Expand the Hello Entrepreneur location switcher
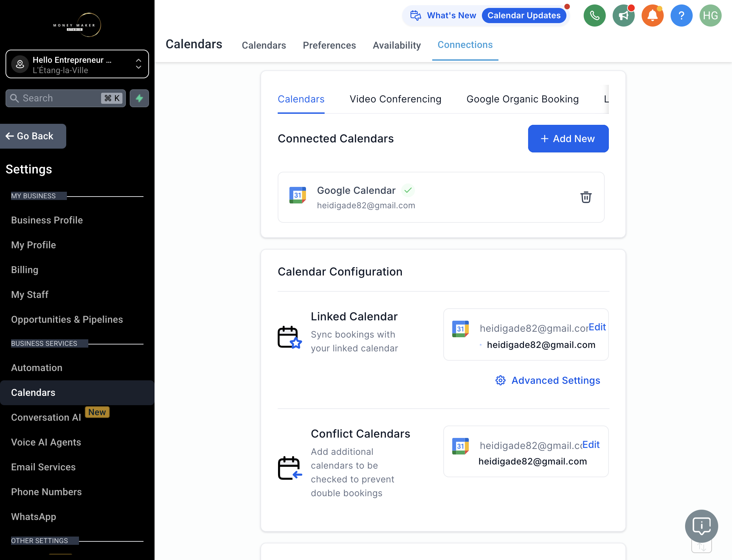Viewport: 732px width, 560px height. pos(77,64)
